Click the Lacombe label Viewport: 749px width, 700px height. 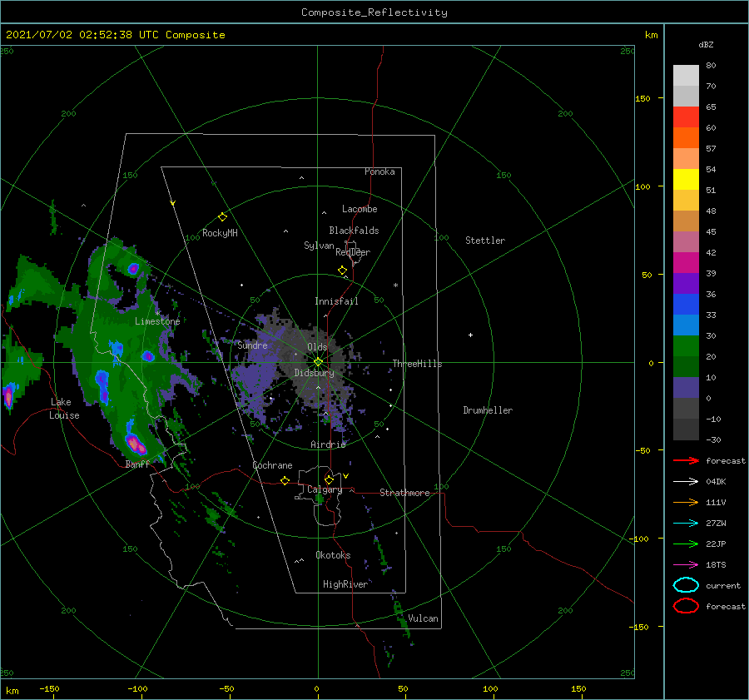pos(360,209)
